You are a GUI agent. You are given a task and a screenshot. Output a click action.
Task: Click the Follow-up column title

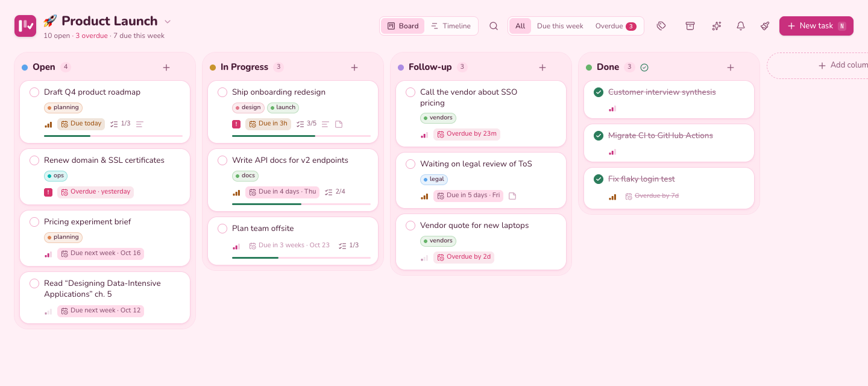[x=430, y=67]
